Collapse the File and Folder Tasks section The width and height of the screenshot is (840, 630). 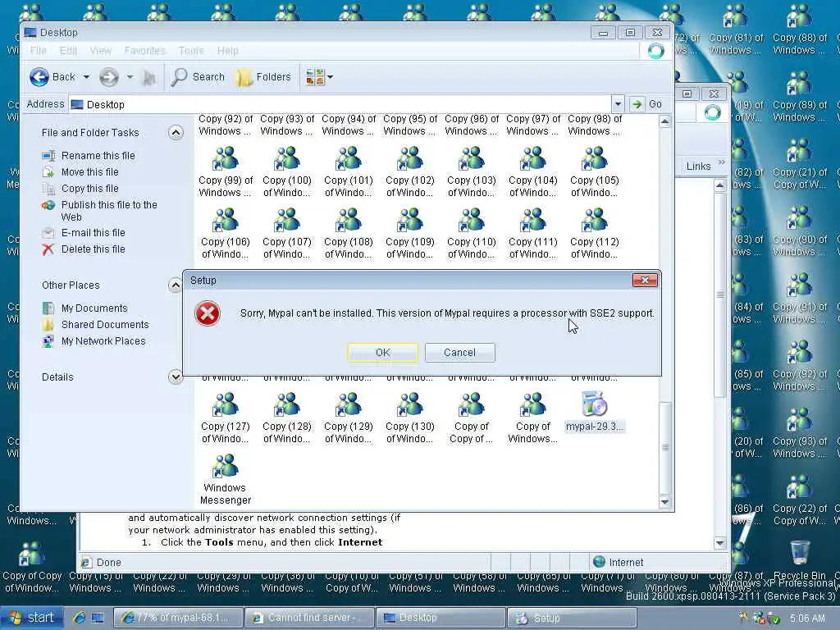[x=176, y=132]
